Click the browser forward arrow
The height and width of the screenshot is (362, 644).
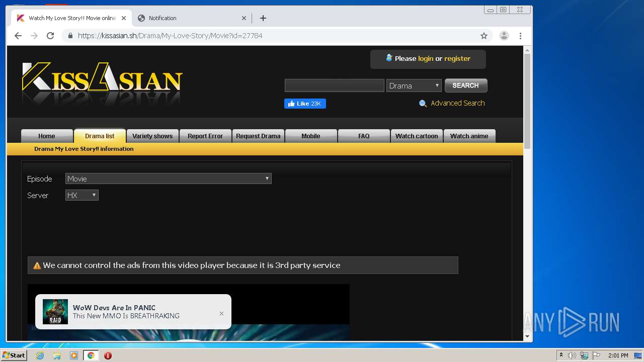34,36
